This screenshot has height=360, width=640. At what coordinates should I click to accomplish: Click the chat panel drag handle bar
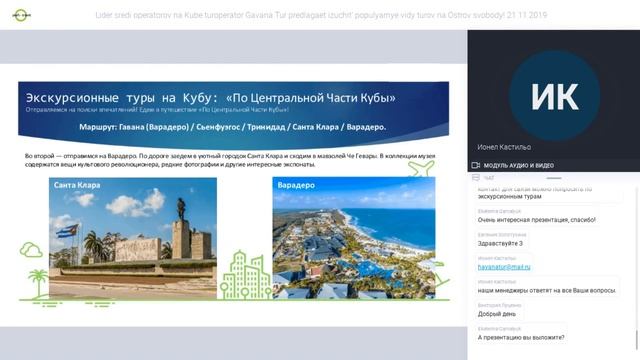point(554,178)
